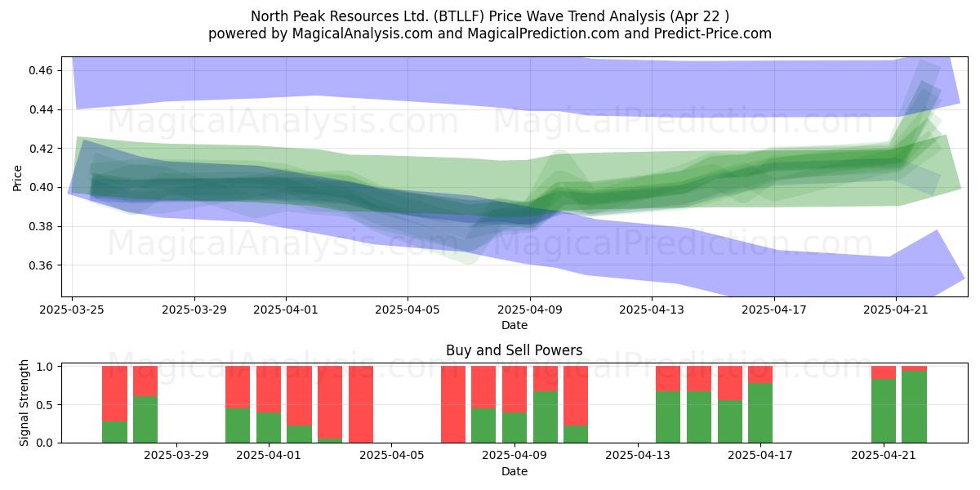Click the 2025-04-21 date tick under price chart
Screen dimensions: 980x490
click(x=896, y=310)
